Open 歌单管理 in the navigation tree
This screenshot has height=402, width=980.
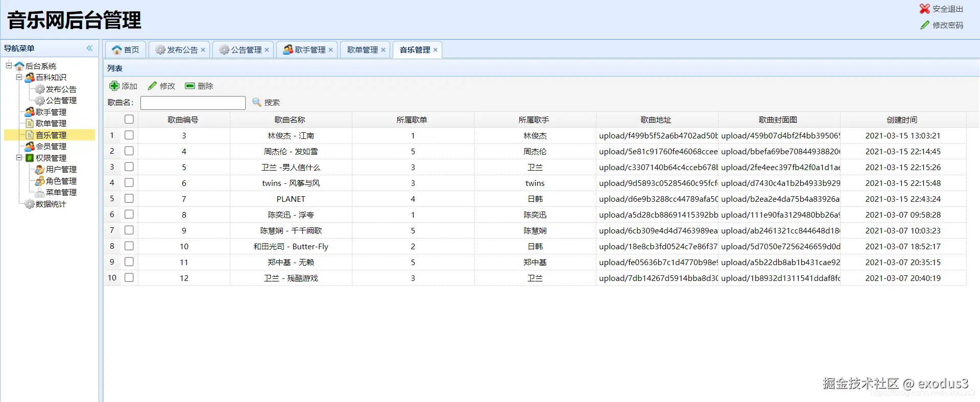[x=51, y=123]
